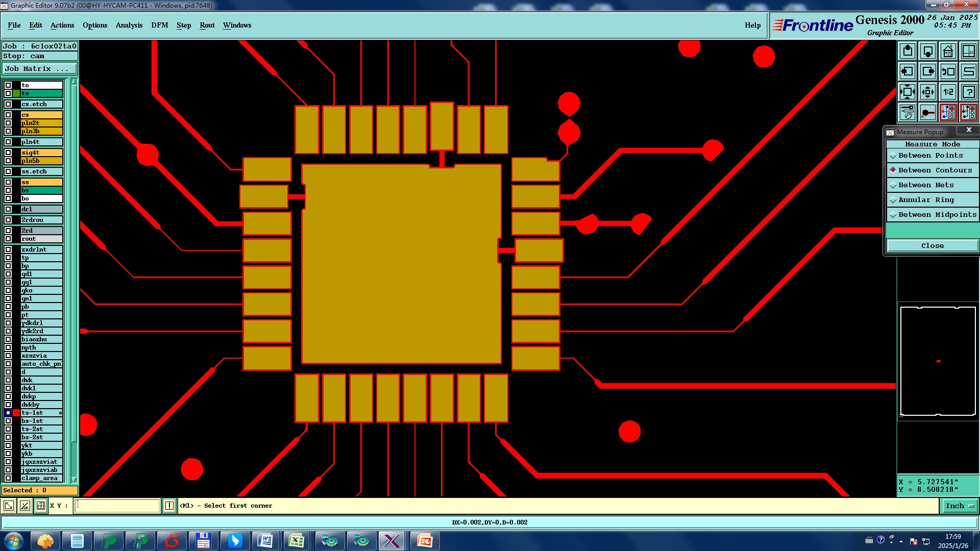The width and height of the screenshot is (980, 551).
Task: Open the Inch units dropdown
Action: [960, 506]
